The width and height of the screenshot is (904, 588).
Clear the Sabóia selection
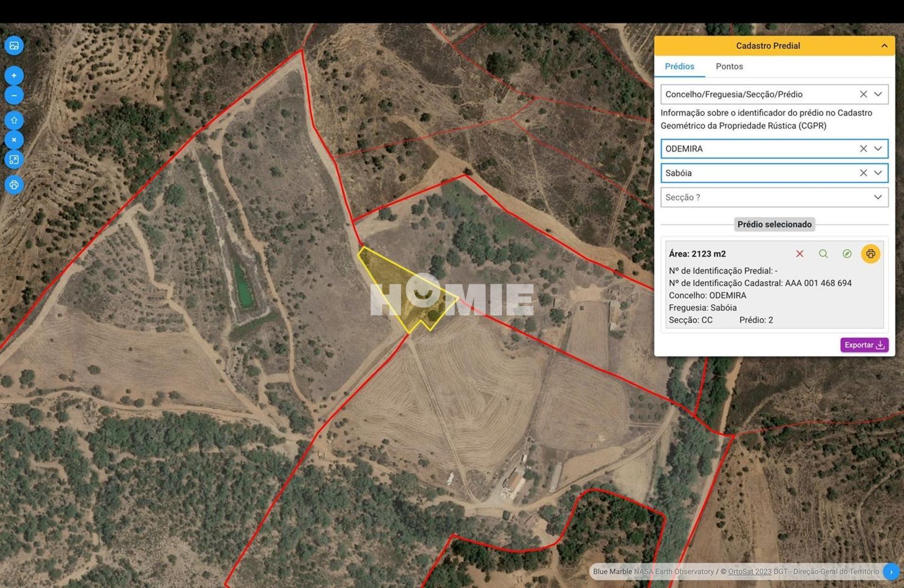tap(863, 173)
